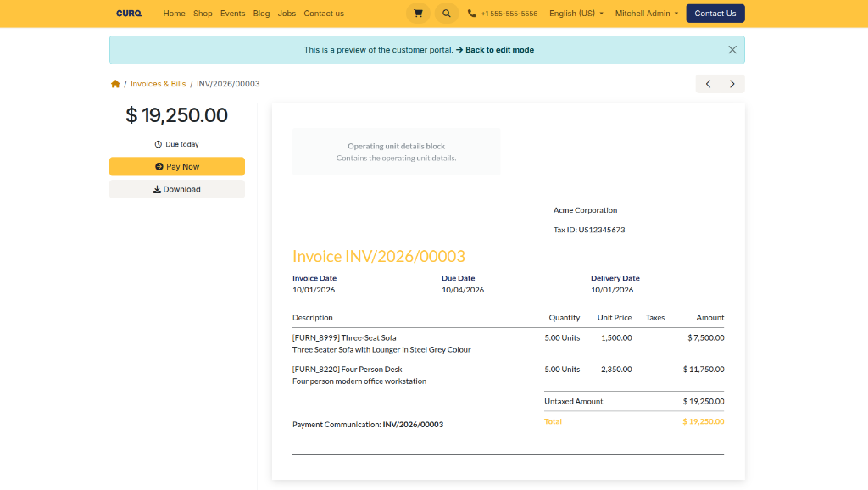Click the Due Date value 10/04/2026
This screenshot has height=490, width=868.
pos(463,290)
